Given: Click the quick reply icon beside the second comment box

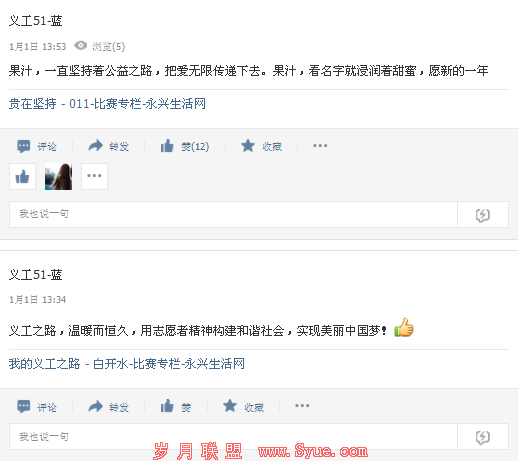Looking at the screenshot, I should coord(483,437).
